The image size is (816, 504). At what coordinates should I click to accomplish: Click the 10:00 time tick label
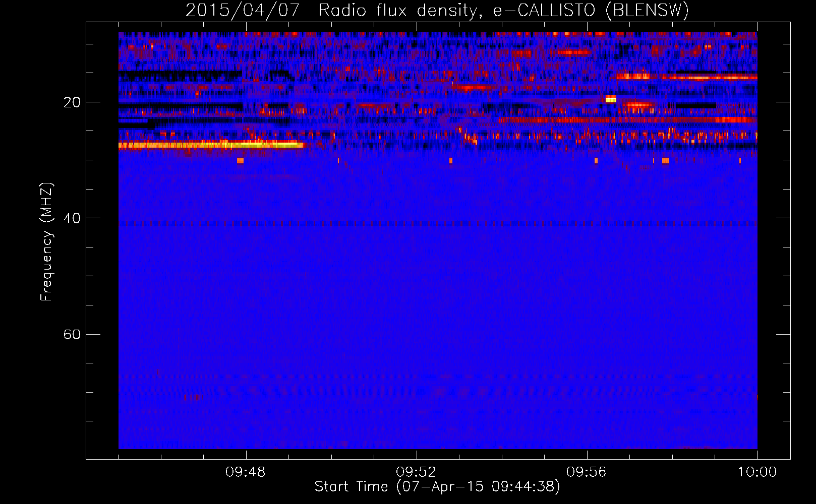757,472
